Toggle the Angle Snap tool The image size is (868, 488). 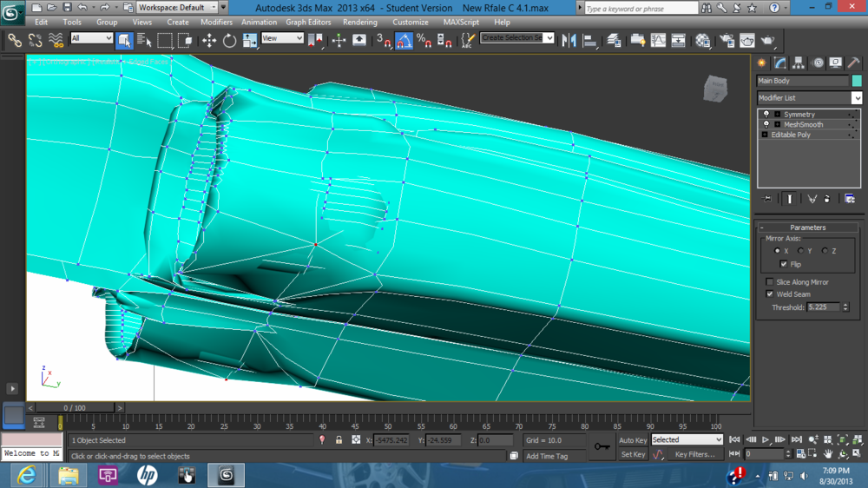(x=404, y=40)
